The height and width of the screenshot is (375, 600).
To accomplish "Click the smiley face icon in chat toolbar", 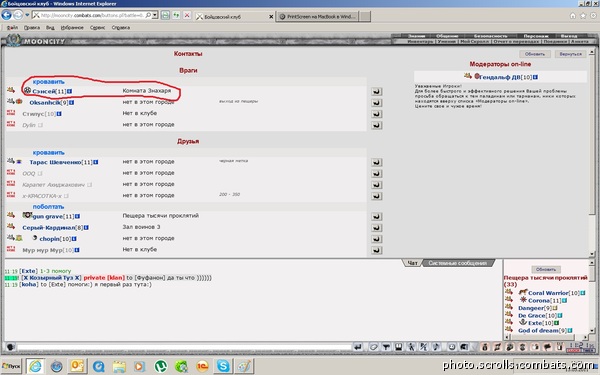I will [452, 347].
